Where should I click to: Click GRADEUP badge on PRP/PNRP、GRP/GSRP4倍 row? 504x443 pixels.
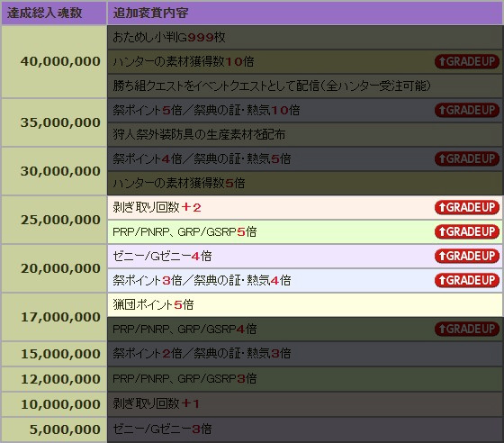[x=467, y=329]
